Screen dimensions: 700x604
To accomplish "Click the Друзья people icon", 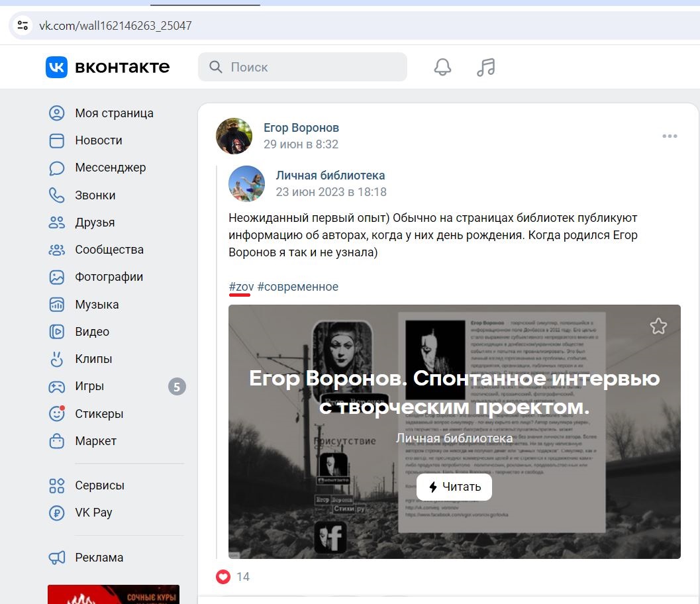I will tap(57, 223).
